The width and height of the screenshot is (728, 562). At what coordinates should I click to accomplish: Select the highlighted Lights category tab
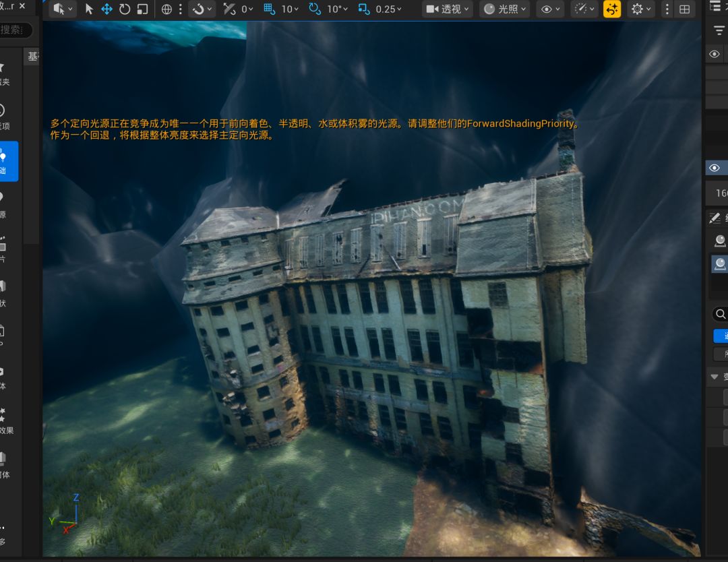click(9, 161)
